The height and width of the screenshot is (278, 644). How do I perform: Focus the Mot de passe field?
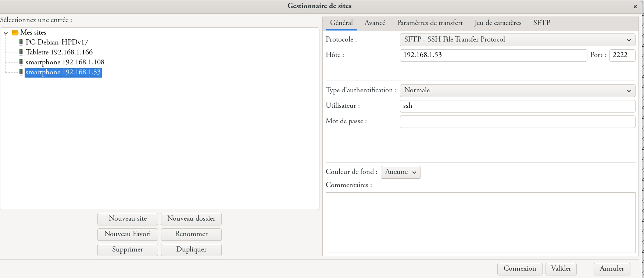[x=518, y=121]
